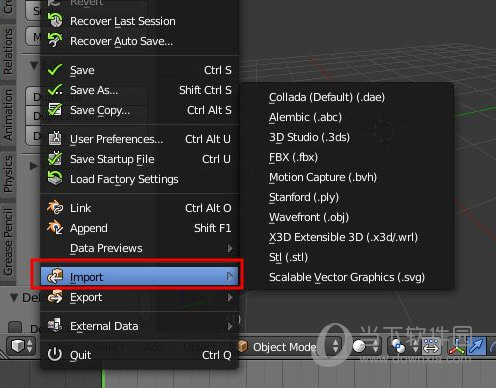Toggle the blue translate manipulator arrow
Viewport: 496px width, 388px height.
pos(477,347)
